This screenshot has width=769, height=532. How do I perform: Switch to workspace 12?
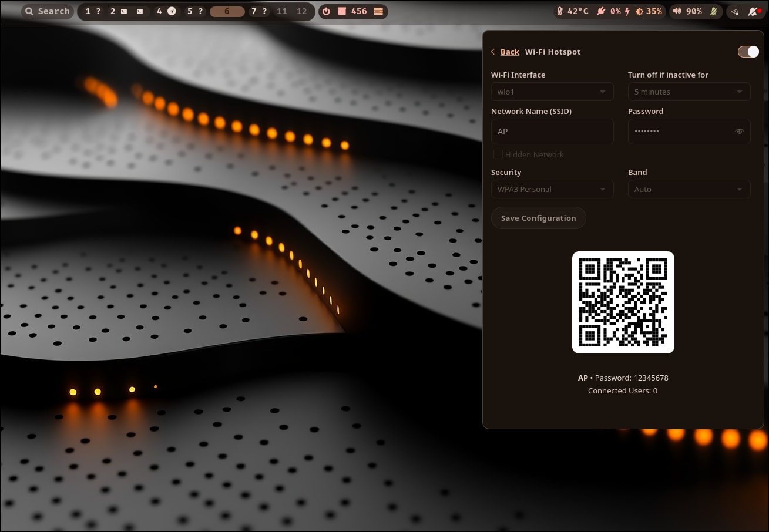coord(302,11)
